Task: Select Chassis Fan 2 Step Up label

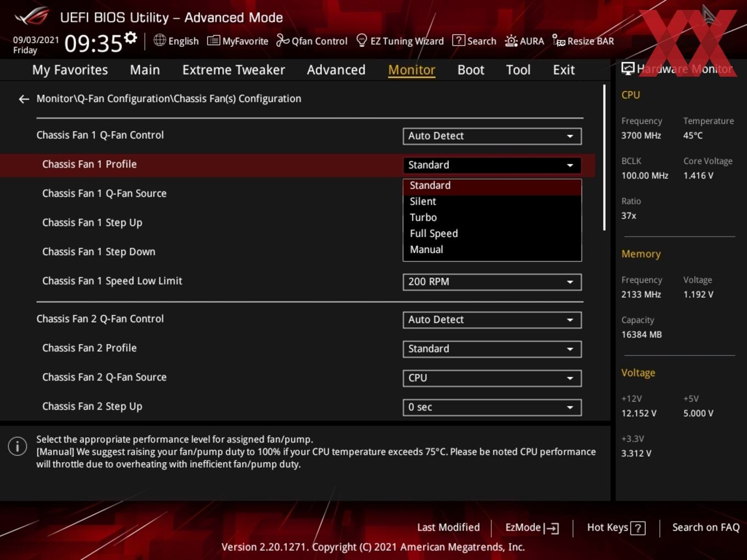Action: pyautogui.click(x=92, y=406)
